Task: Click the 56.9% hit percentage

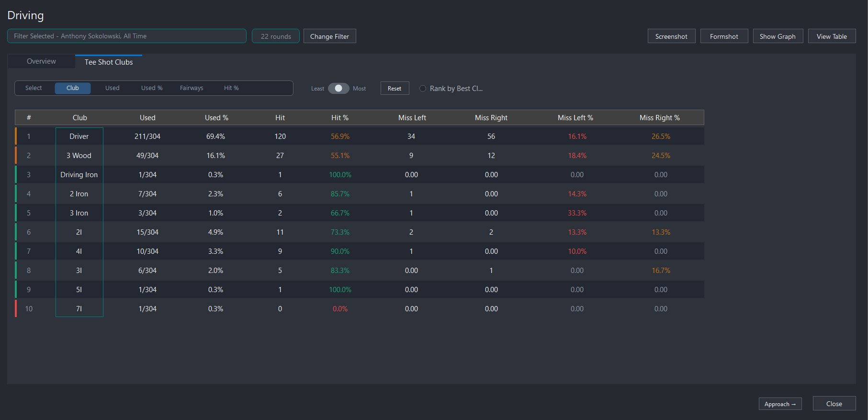Action: [340, 136]
